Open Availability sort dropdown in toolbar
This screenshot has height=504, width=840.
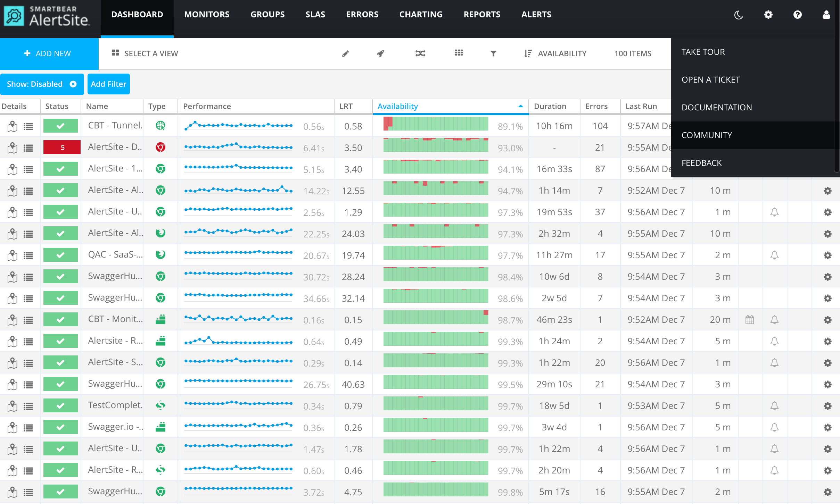[x=555, y=53]
